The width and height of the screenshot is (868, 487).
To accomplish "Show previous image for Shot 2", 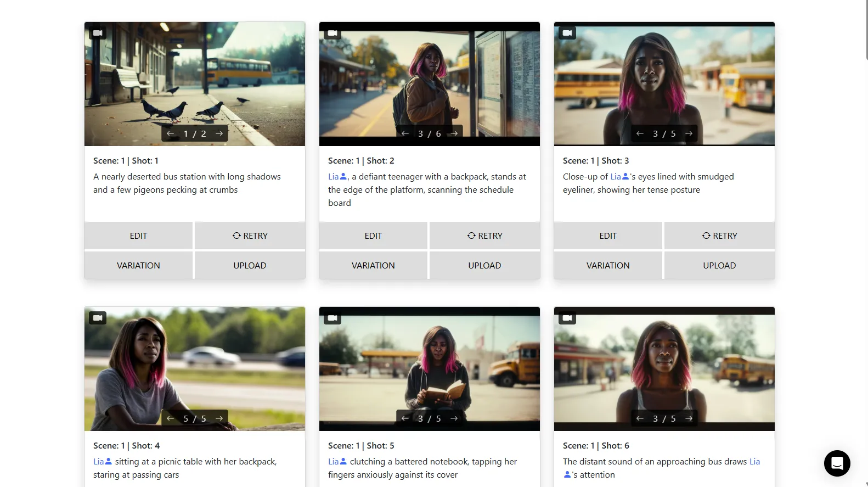I will click(x=405, y=133).
